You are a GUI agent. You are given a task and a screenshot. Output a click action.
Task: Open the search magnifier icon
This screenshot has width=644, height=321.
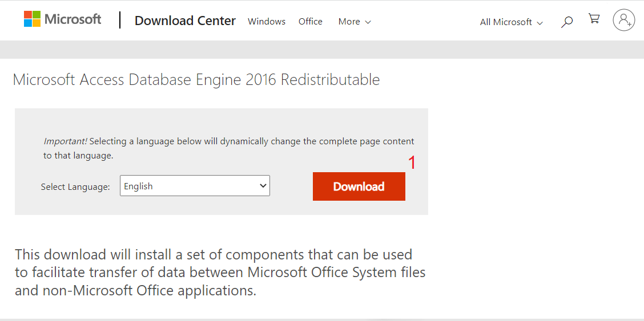tap(567, 22)
